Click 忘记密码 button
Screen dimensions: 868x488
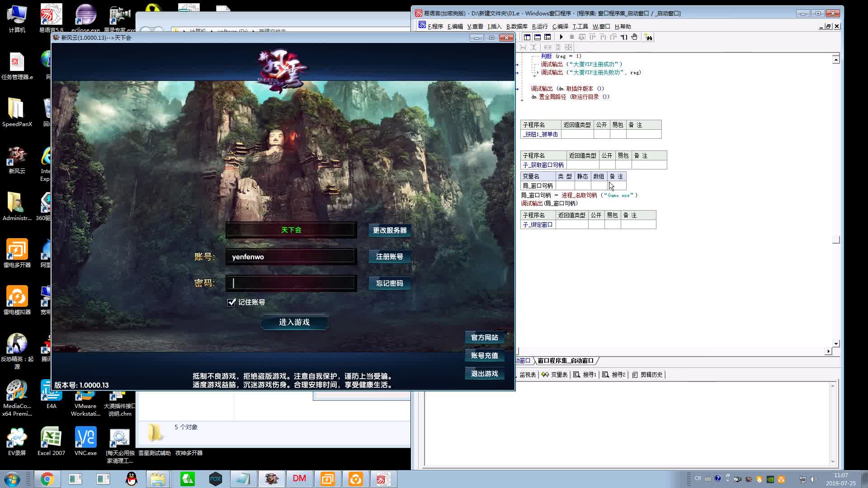point(390,283)
